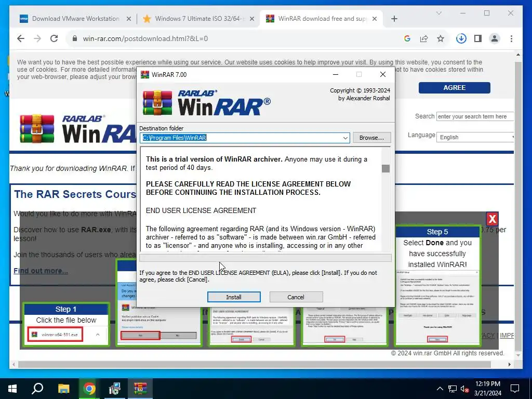532x399 pixels.
Task: Open the clock and date flyout
Action: (487, 389)
